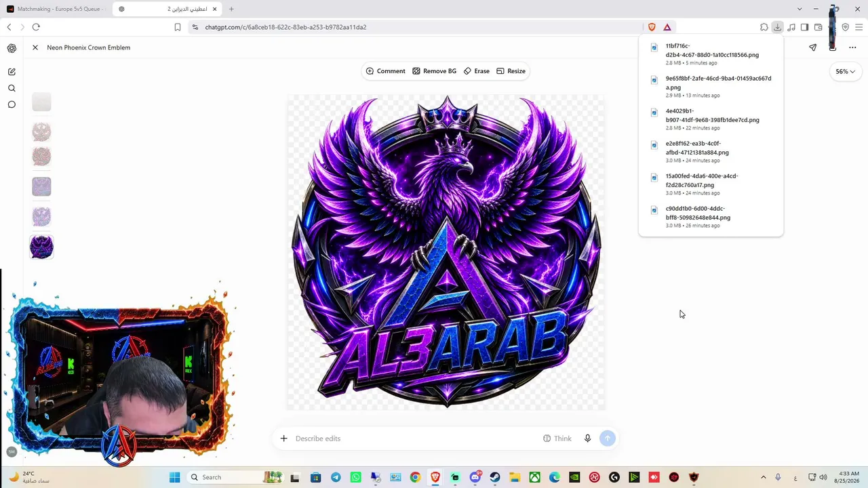Open the three-dots more options menu

click(852, 47)
